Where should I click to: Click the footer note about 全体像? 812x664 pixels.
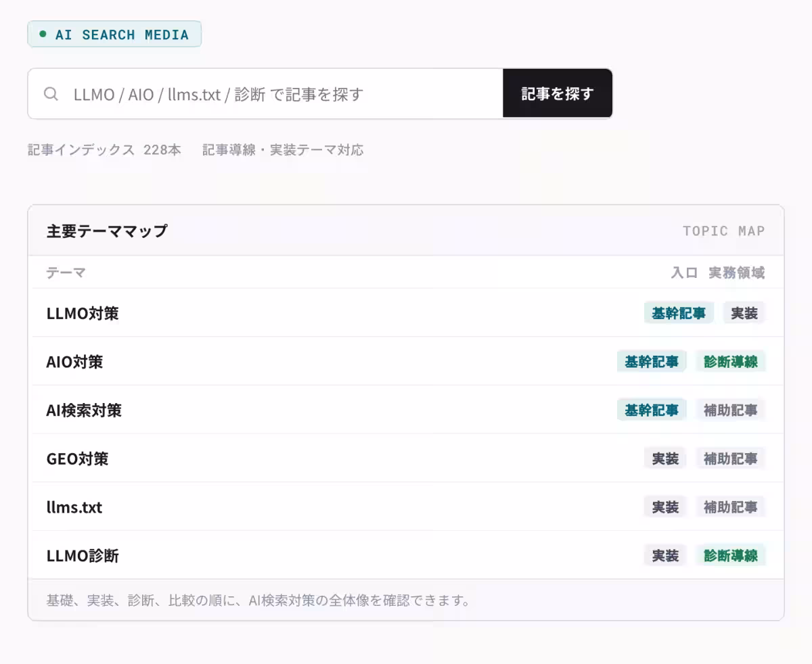[x=258, y=600]
